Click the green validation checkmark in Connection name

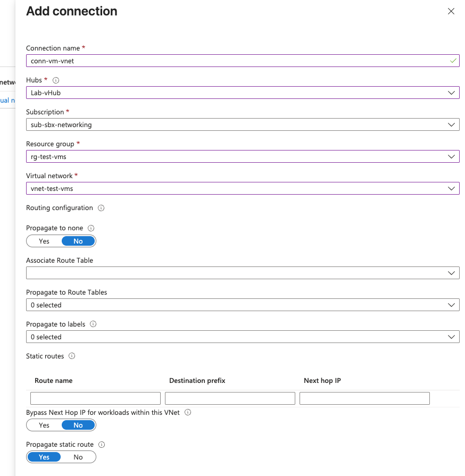[453, 61]
